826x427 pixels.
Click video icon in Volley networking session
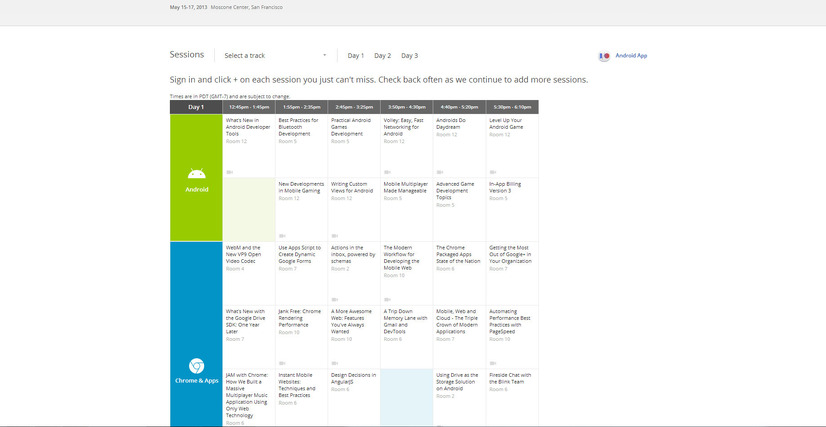[388, 172]
